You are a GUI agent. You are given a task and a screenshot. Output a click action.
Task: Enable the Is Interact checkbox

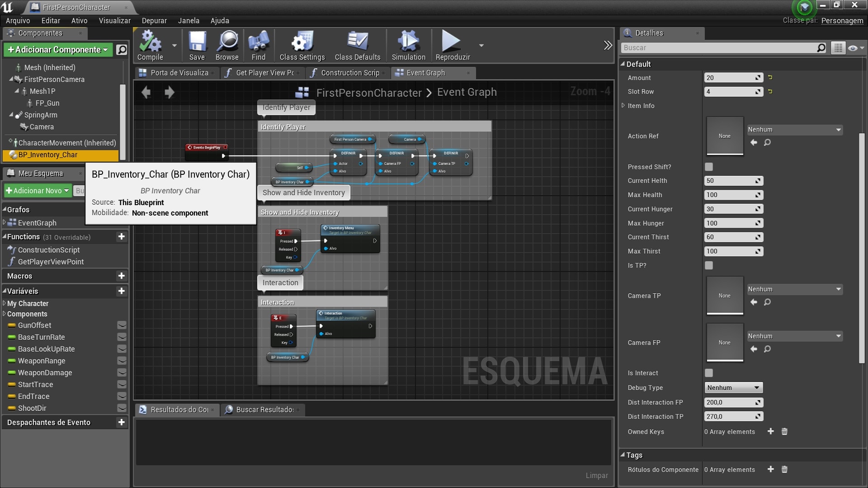click(x=708, y=373)
